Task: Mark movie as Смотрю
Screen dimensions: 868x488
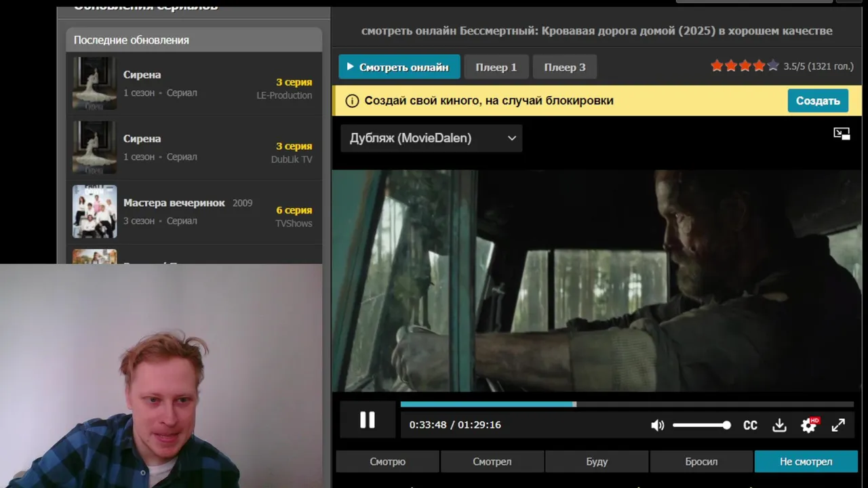Action: [388, 462]
